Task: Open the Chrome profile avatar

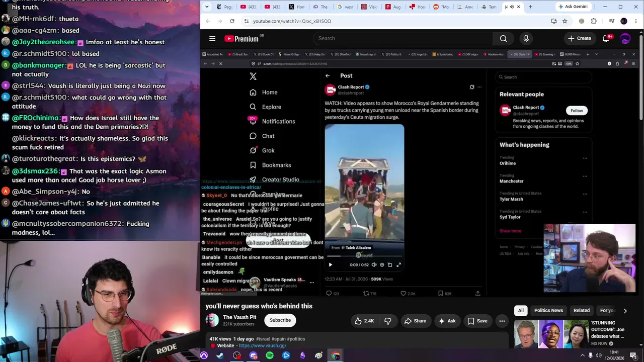Action: tap(624, 21)
